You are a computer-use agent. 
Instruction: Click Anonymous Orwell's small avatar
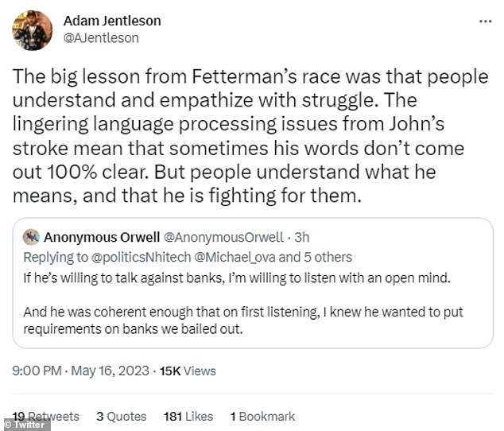click(31, 237)
